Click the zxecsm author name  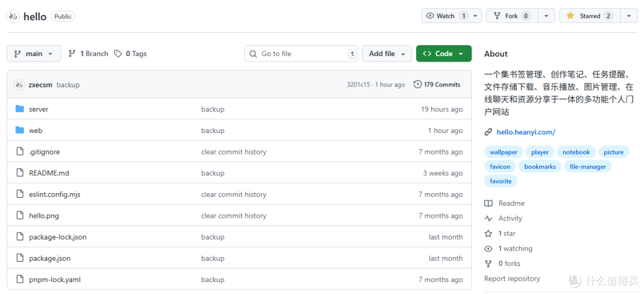click(x=41, y=85)
